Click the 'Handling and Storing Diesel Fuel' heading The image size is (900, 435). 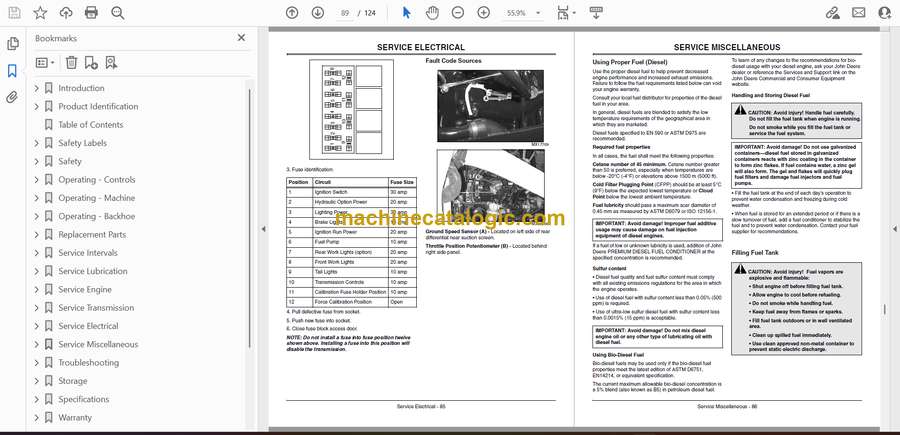(771, 95)
